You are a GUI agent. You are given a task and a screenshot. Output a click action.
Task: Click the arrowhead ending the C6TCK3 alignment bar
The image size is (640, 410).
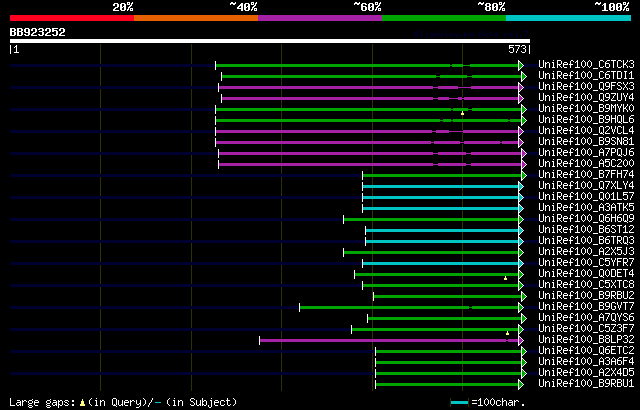[521, 65]
